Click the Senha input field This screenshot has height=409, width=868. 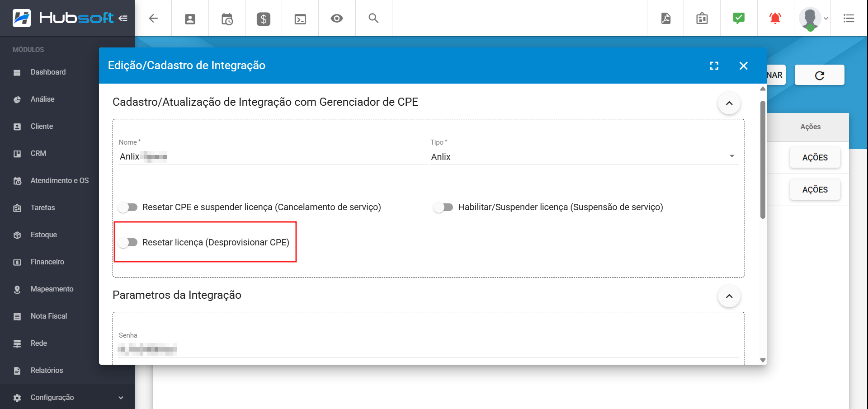point(428,349)
